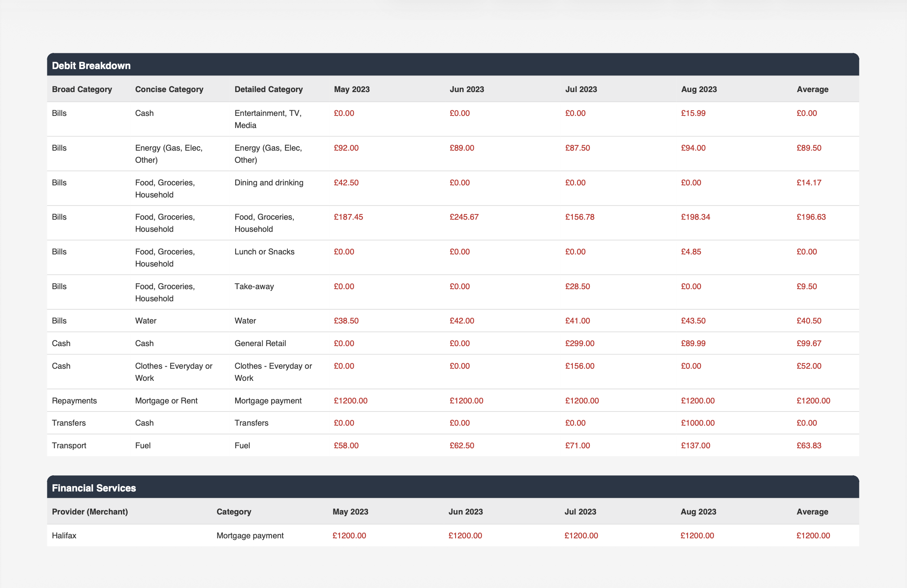Click the £1000.00 Transfers amount

(x=698, y=423)
